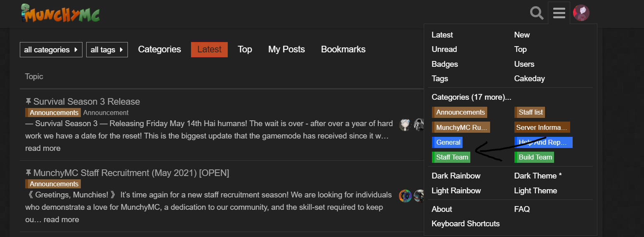Click the MunchyMC logo
Image resolution: width=644 pixels, height=237 pixels.
61,13
